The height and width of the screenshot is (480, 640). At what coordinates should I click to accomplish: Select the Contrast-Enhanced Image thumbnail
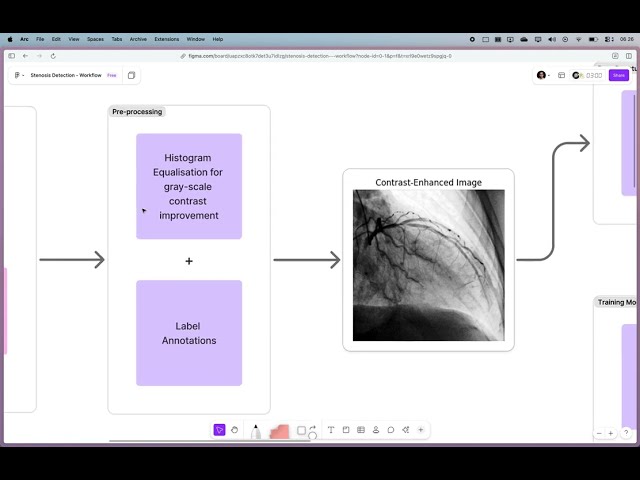pyautogui.click(x=428, y=265)
